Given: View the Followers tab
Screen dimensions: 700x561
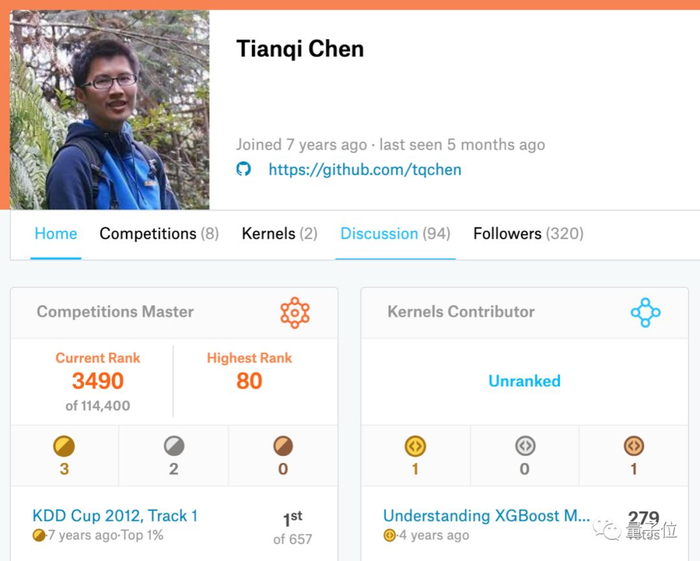Looking at the screenshot, I should pyautogui.click(x=528, y=234).
